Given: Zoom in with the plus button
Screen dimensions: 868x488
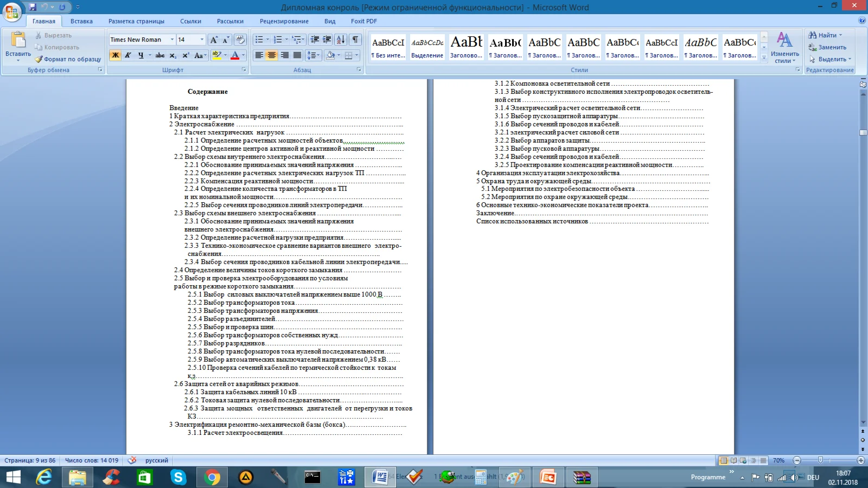Looking at the screenshot, I should tap(861, 460).
